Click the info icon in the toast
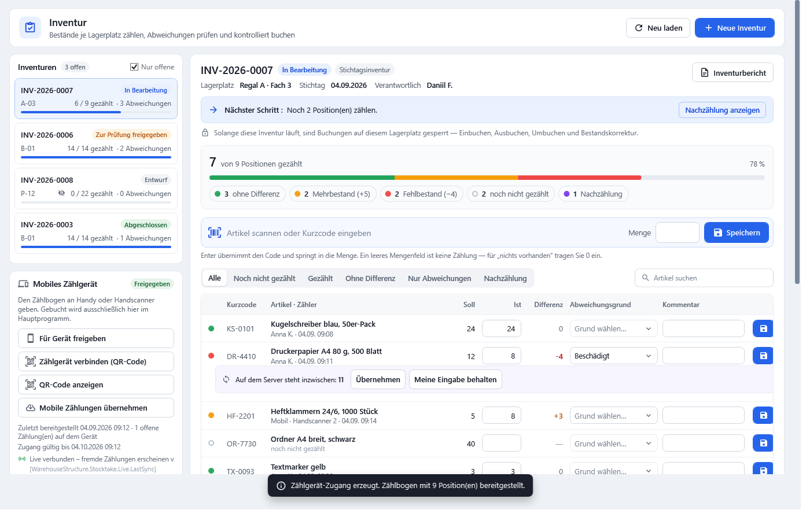The height and width of the screenshot is (532, 810). pyautogui.click(x=281, y=486)
